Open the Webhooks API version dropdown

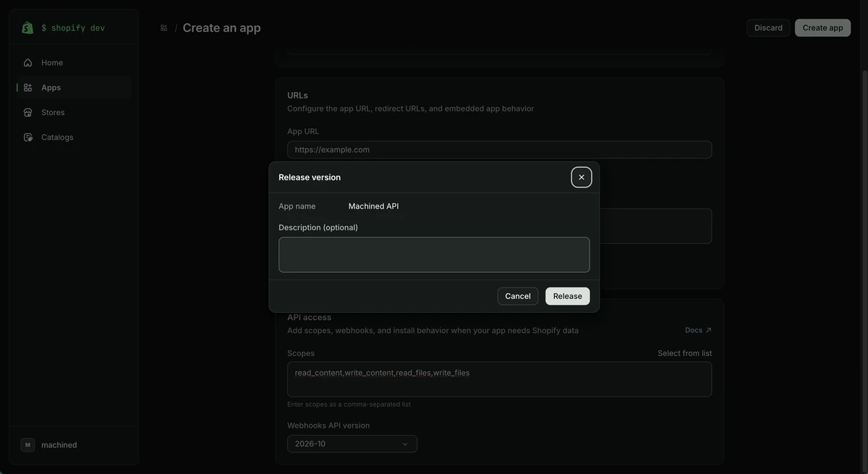pos(352,444)
